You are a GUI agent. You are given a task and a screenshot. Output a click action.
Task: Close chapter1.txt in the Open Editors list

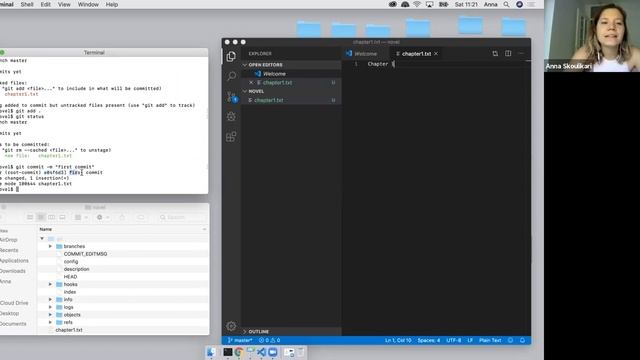[x=251, y=82]
